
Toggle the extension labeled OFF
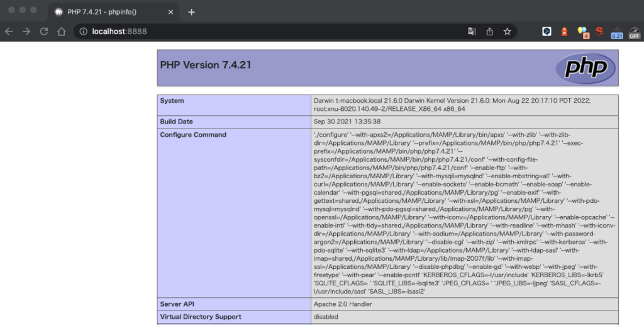[x=634, y=32]
